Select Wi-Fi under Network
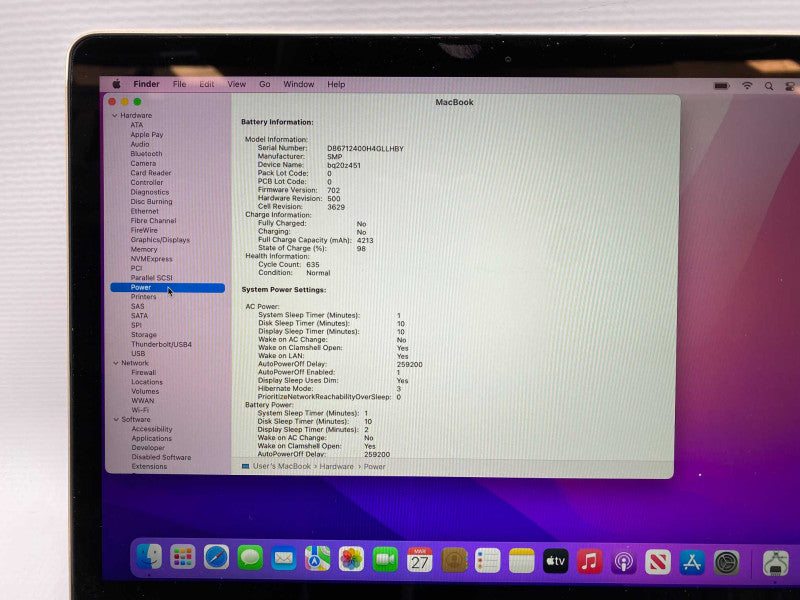The image size is (800, 600). pyautogui.click(x=140, y=410)
